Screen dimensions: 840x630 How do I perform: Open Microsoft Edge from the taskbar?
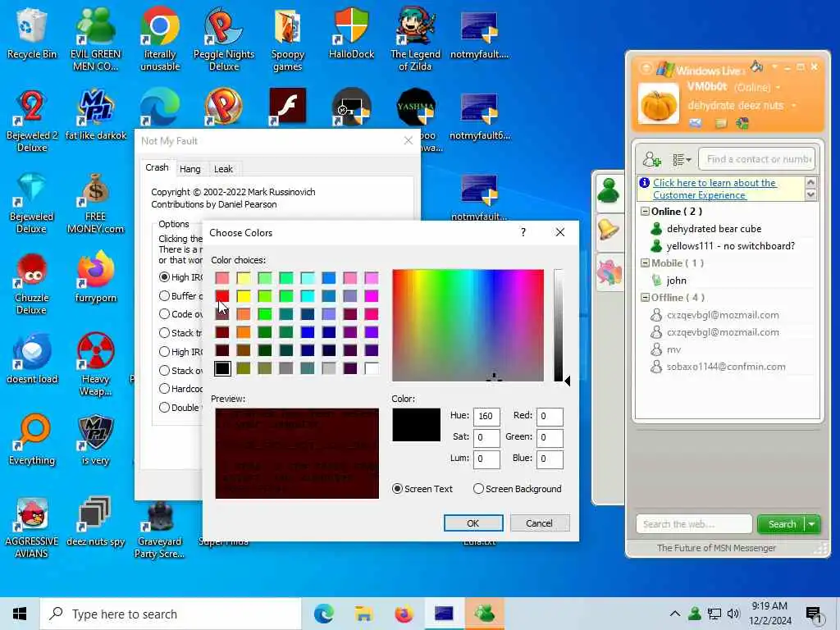(x=323, y=614)
